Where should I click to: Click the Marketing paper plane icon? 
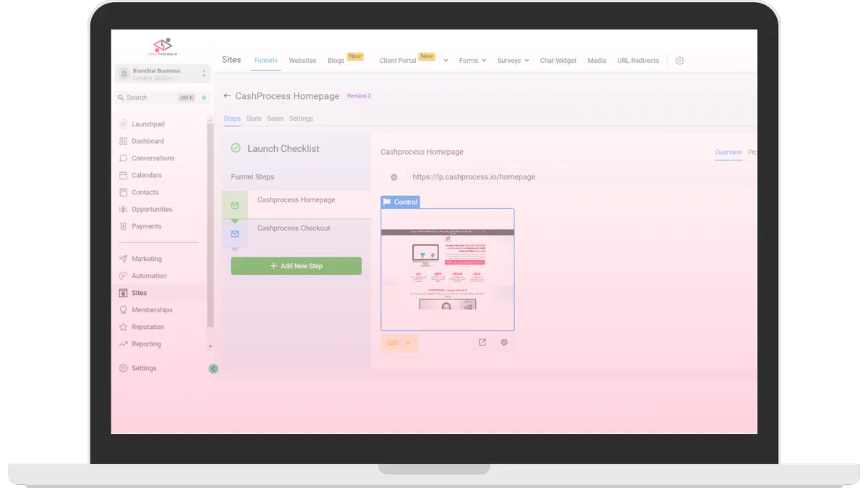123,259
